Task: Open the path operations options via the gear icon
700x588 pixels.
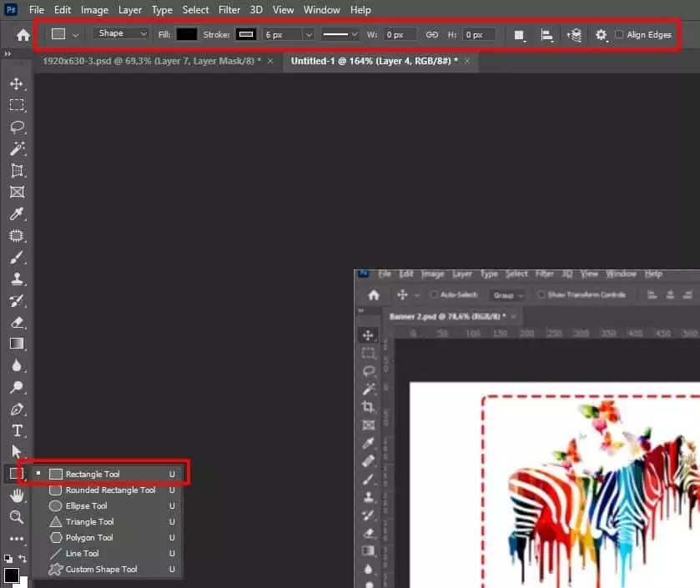Action: [x=600, y=35]
